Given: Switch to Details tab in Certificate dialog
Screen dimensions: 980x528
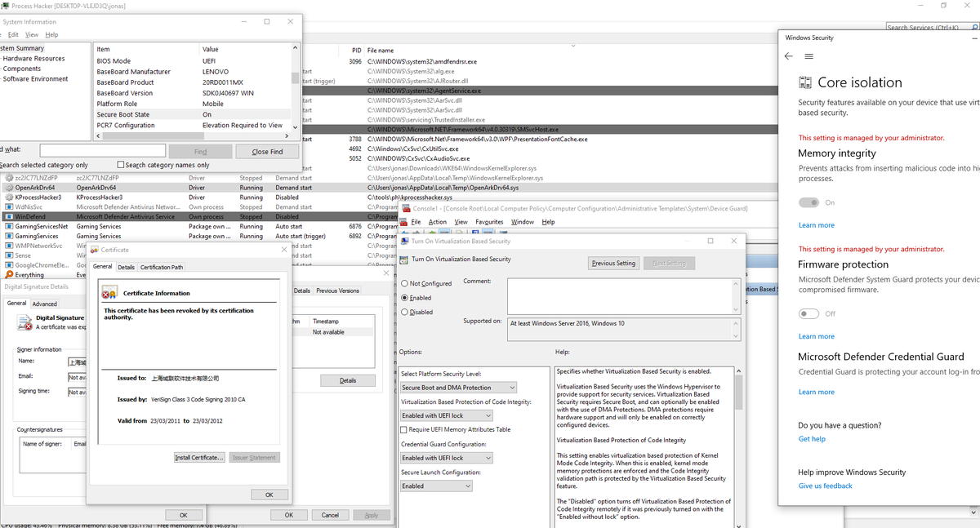Looking at the screenshot, I should (x=126, y=267).
